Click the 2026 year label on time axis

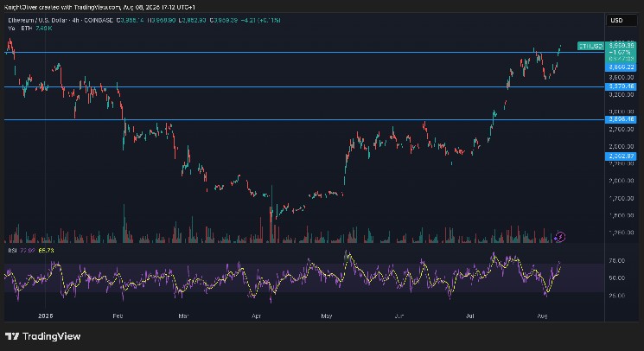tap(45, 316)
